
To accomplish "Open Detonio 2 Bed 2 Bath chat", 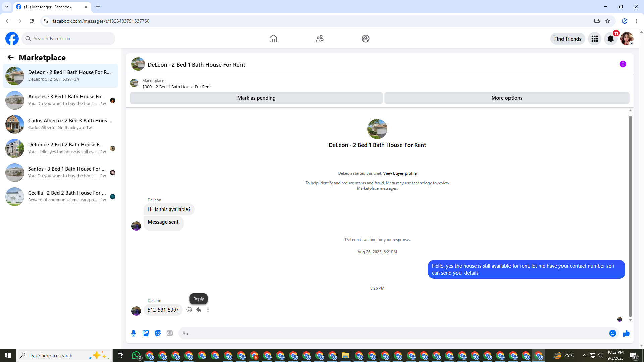I will pyautogui.click(x=60, y=148).
